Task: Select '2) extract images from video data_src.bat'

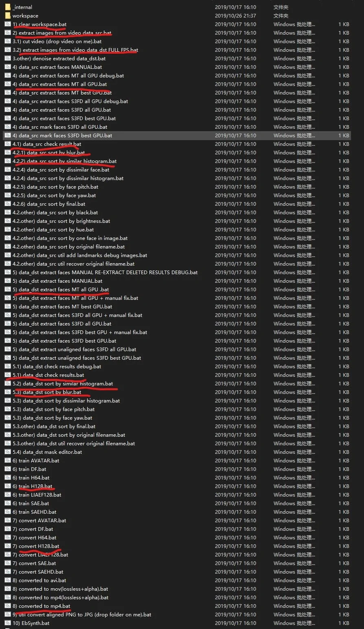Action: (x=62, y=33)
